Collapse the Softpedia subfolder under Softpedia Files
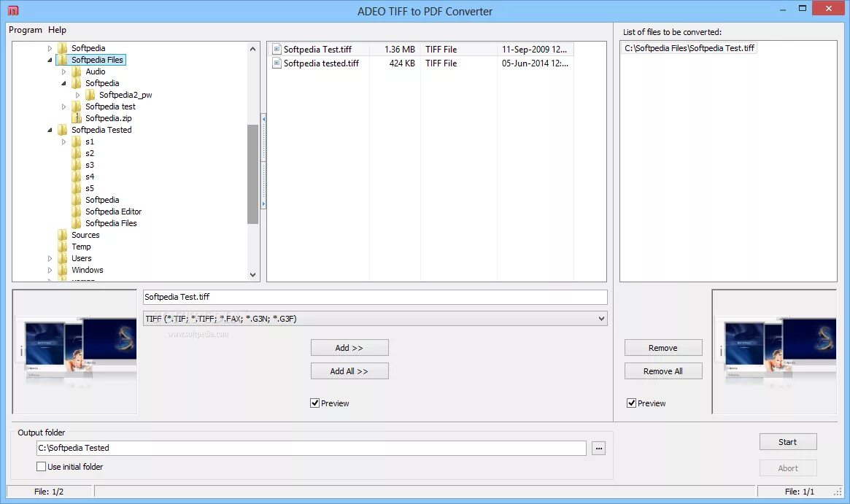Image resolution: width=850 pixels, height=504 pixels. point(63,83)
